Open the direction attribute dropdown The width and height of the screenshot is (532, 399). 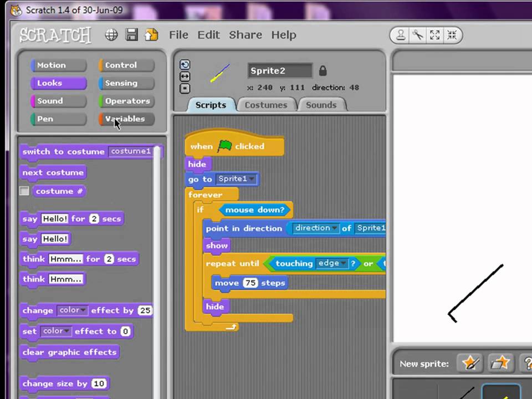point(315,228)
